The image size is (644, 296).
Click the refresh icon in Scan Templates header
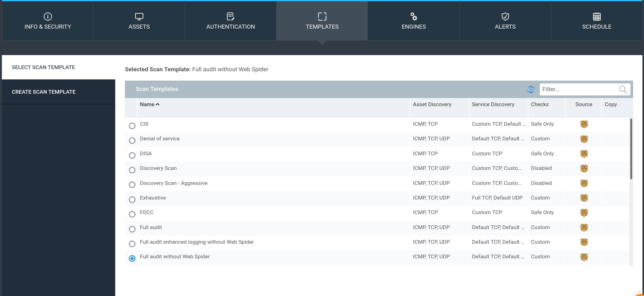pos(531,89)
